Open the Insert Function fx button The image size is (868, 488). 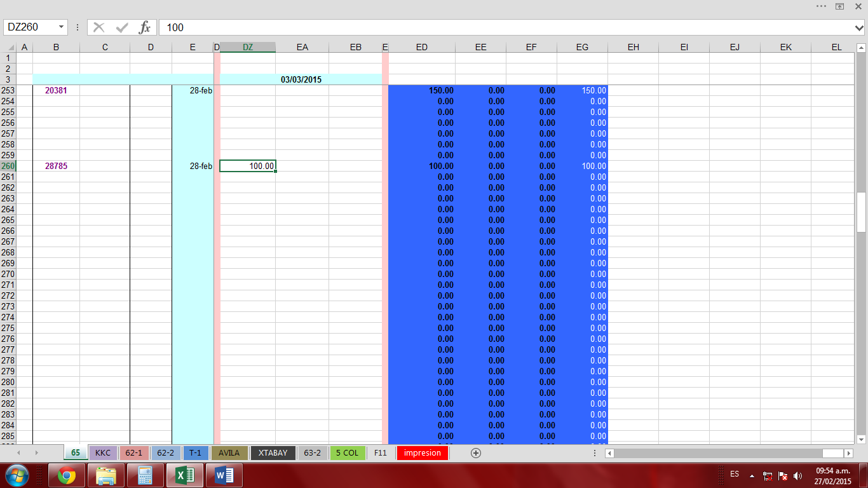point(145,27)
